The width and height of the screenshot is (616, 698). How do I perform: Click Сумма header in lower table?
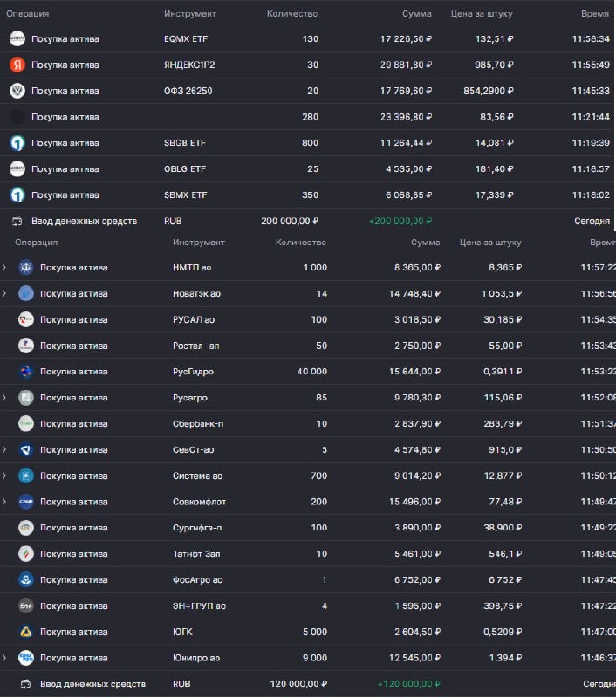point(426,243)
